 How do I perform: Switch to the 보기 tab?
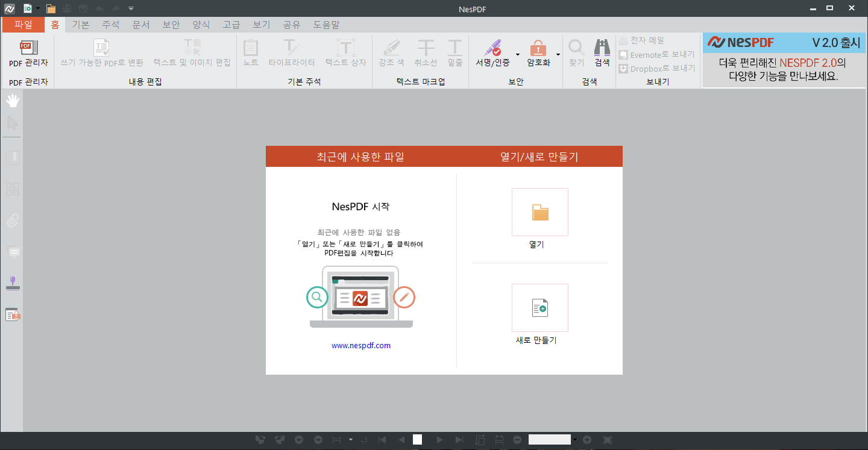click(x=261, y=25)
